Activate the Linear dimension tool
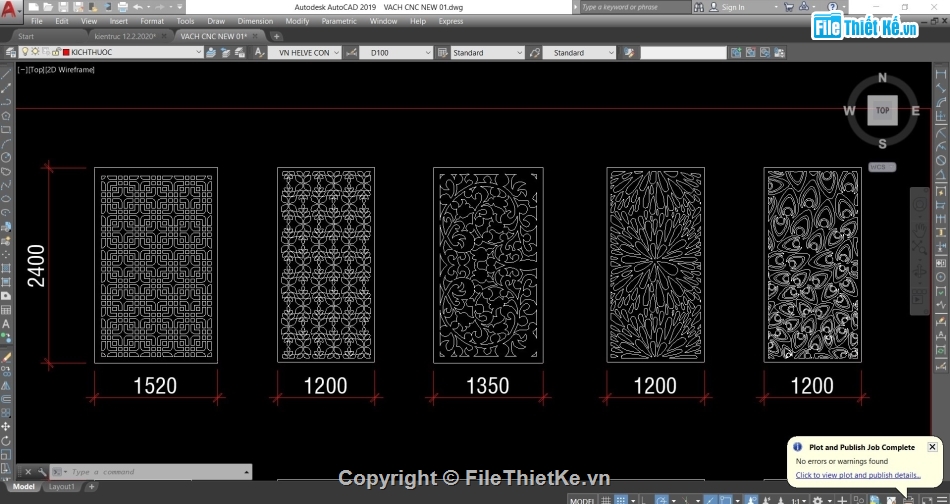 pyautogui.click(x=941, y=74)
